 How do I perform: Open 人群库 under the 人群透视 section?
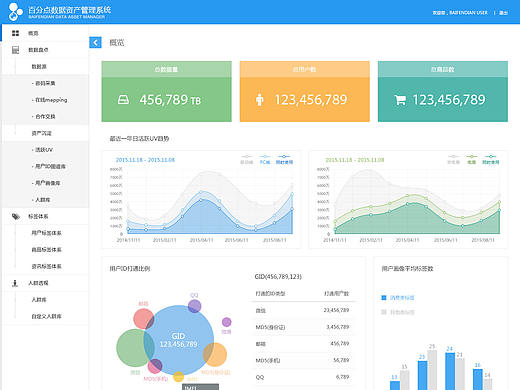45,300
